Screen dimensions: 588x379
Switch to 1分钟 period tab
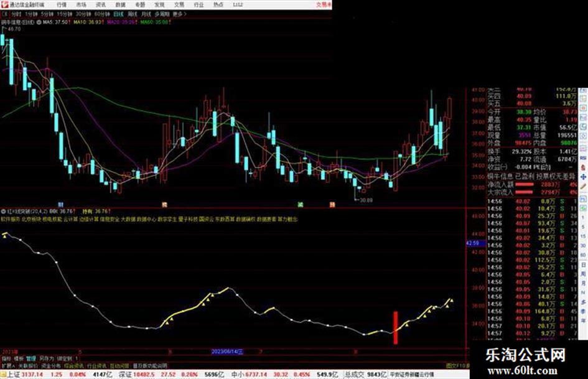coord(32,14)
